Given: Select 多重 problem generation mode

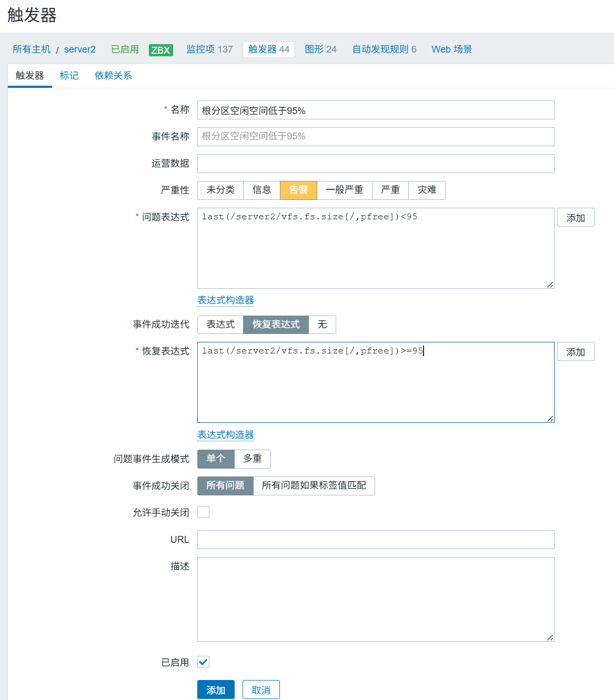Looking at the screenshot, I should (253, 459).
